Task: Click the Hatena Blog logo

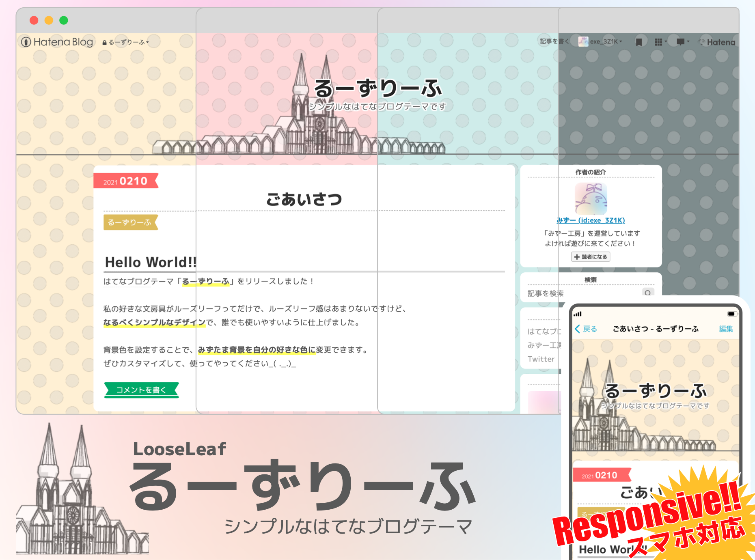Action: pos(57,42)
